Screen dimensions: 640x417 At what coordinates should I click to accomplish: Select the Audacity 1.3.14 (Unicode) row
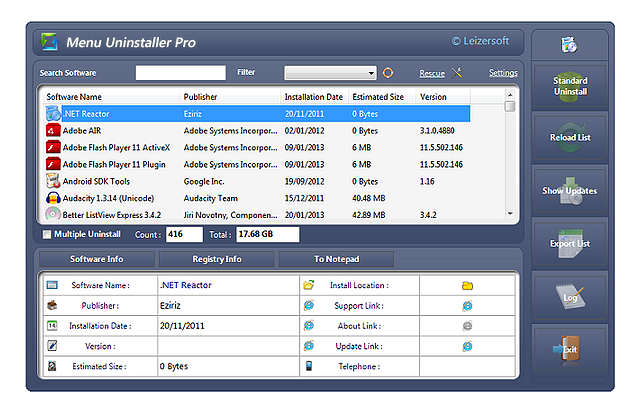click(257, 198)
